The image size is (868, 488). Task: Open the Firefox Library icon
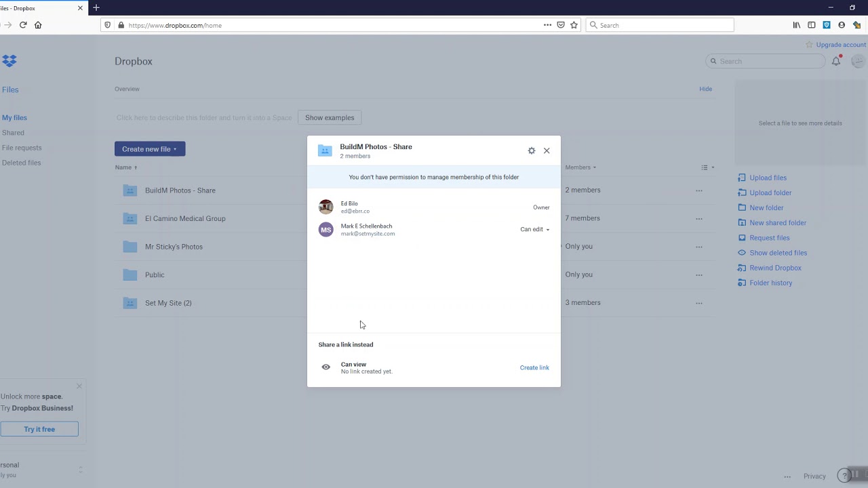[x=797, y=25]
